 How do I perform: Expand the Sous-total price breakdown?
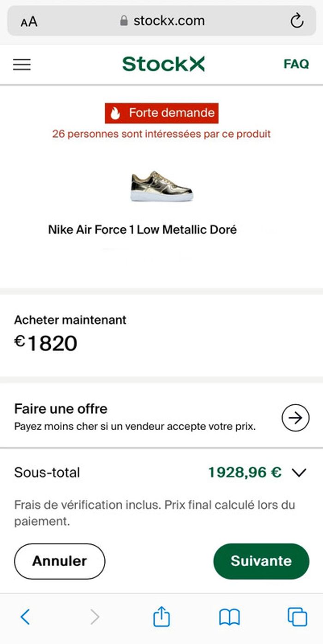pyautogui.click(x=299, y=473)
